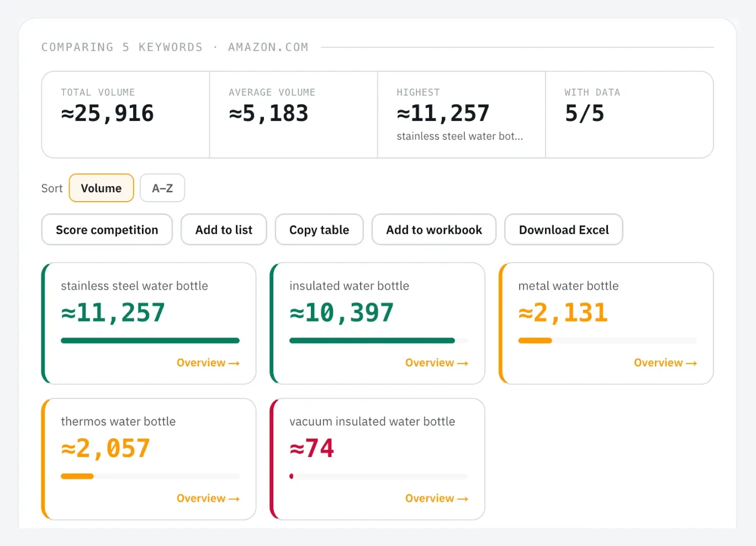
Task: Click stainless steel water bottle volume bar
Action: click(150, 340)
